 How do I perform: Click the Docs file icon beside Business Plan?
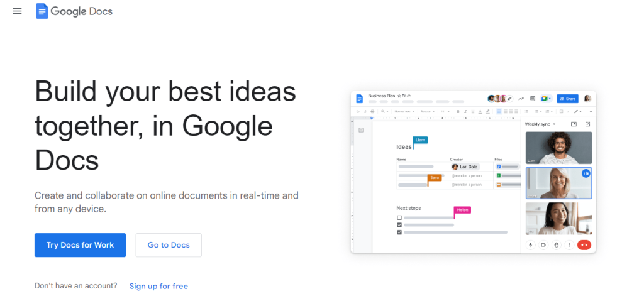click(x=359, y=99)
